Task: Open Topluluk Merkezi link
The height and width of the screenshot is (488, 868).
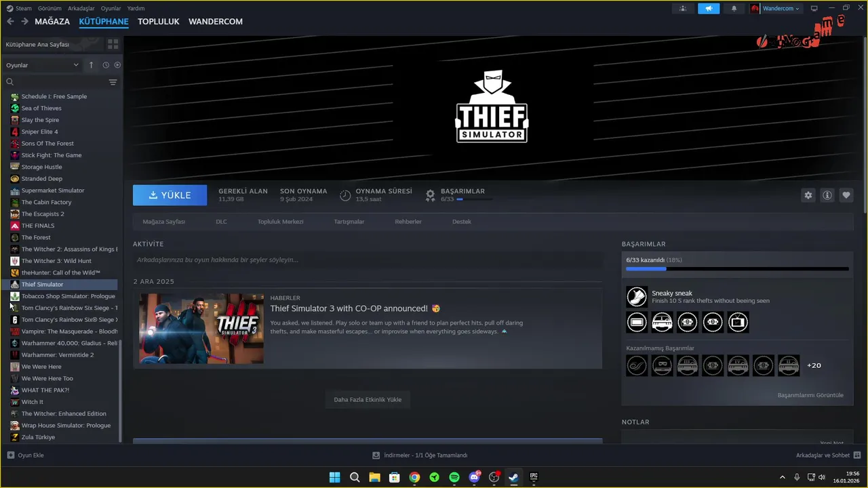Action: point(280,222)
